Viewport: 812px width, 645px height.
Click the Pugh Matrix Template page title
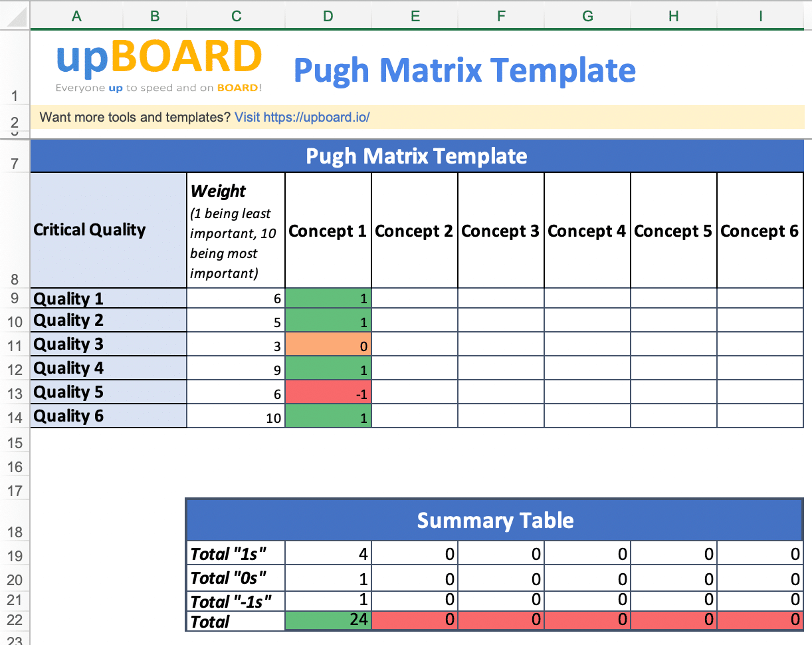coord(464,70)
